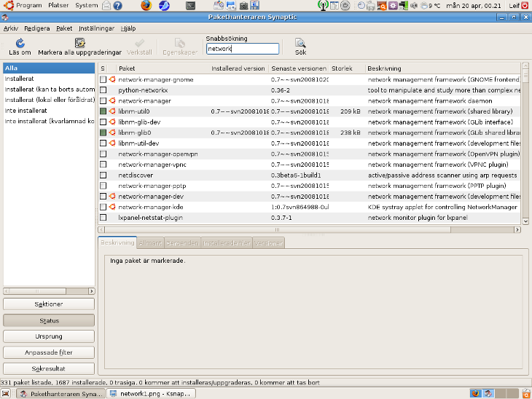Click the grey power button applet icon
Screen dimensions: 532x399
(345, 5)
